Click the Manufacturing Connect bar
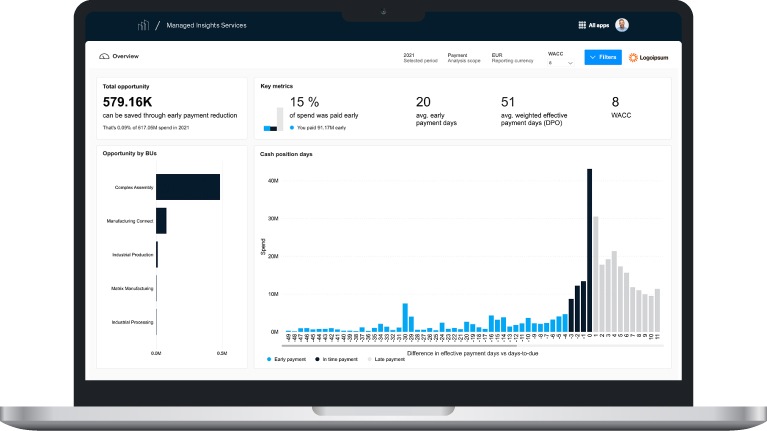Image resolution: width=767 pixels, height=431 pixels. [x=161, y=221]
